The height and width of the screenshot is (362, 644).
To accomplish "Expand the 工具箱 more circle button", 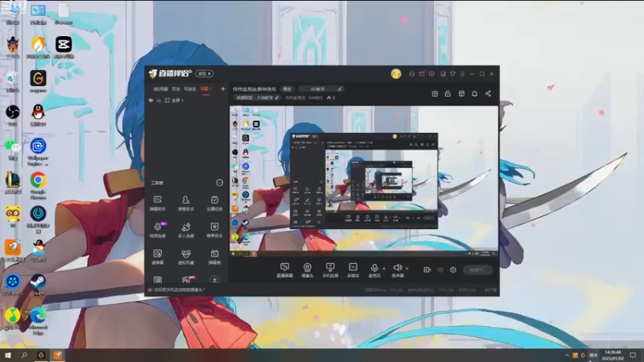I will (x=219, y=183).
